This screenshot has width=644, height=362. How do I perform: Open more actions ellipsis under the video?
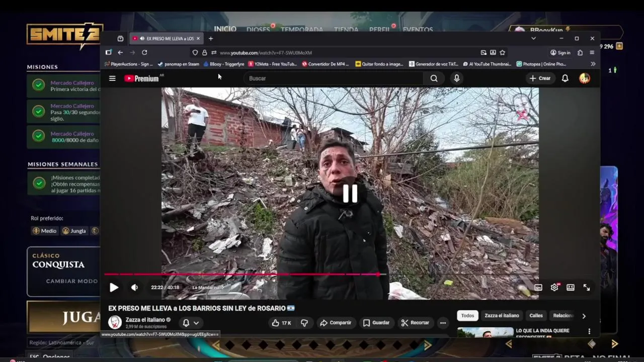pyautogui.click(x=443, y=323)
